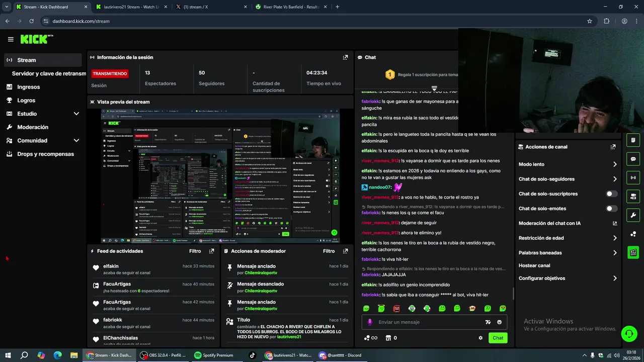Image resolution: width=644 pixels, height=362 pixels.
Task: Open the browser extensions puzzle icon
Action: (606, 21)
